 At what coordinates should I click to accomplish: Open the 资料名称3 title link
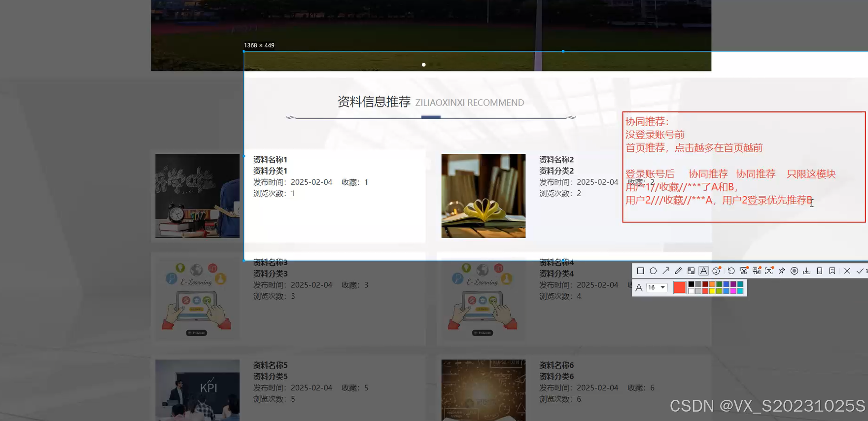[270, 262]
